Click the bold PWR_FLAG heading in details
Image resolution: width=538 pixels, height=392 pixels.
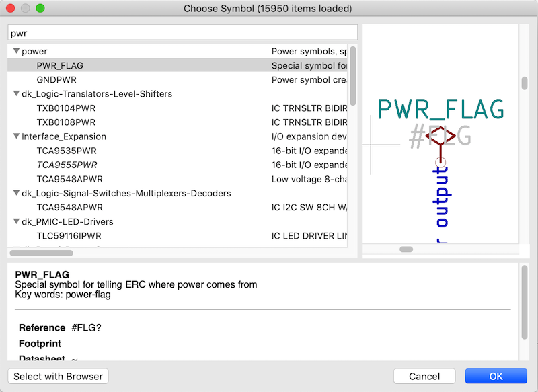[x=42, y=274]
